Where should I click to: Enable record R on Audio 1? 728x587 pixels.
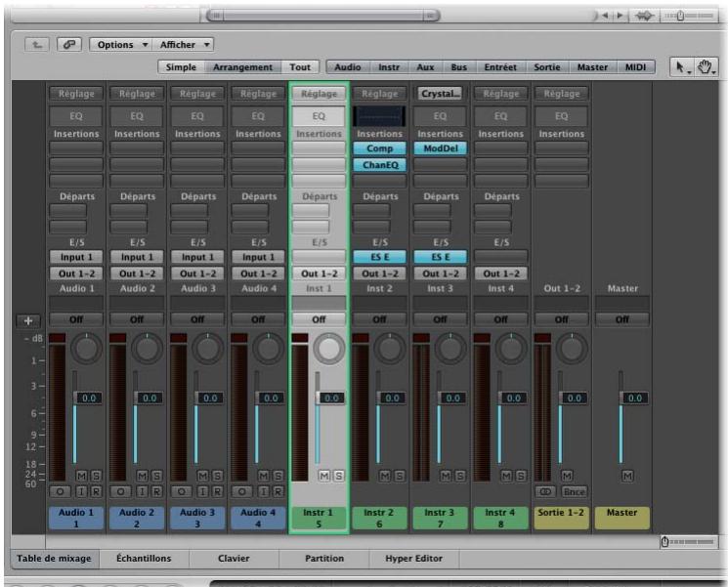point(96,491)
